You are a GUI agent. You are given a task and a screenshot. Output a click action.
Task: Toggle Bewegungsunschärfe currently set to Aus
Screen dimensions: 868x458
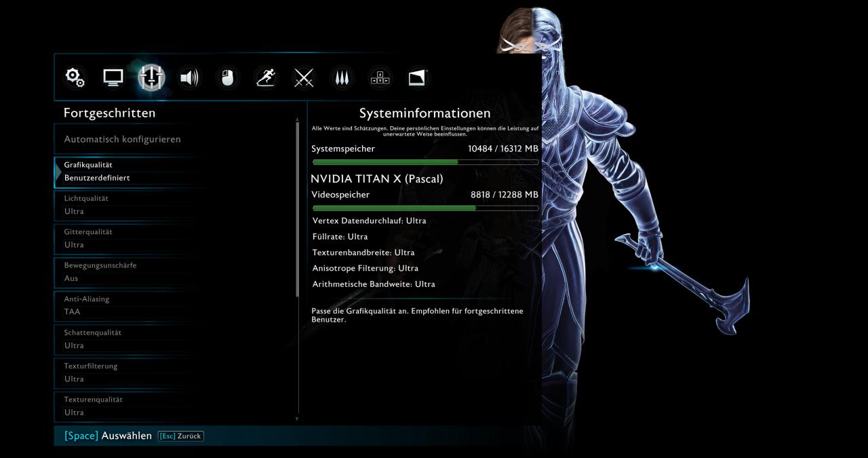(x=174, y=272)
